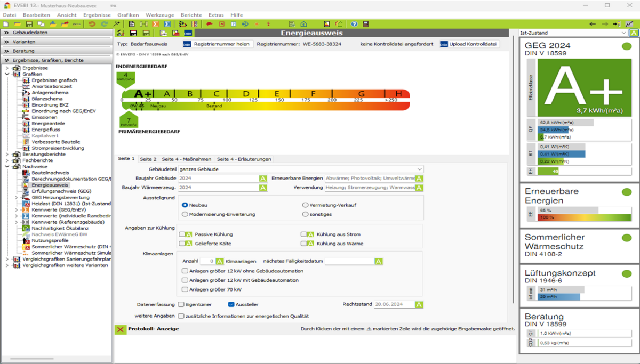The height and width of the screenshot is (364, 640).
Task: Open the calculator icon in toolbar
Action: click(365, 24)
